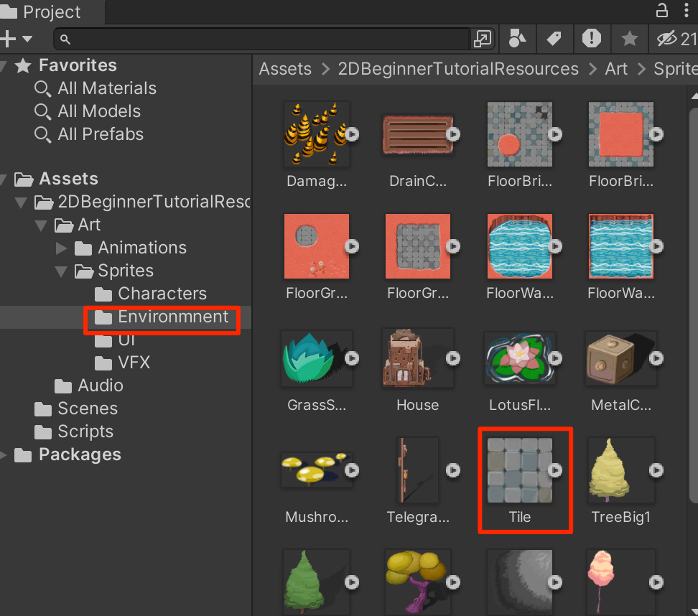This screenshot has height=616, width=698.
Task: Expand sub-sprites arrow on the LotusFl... asset
Action: 555,358
